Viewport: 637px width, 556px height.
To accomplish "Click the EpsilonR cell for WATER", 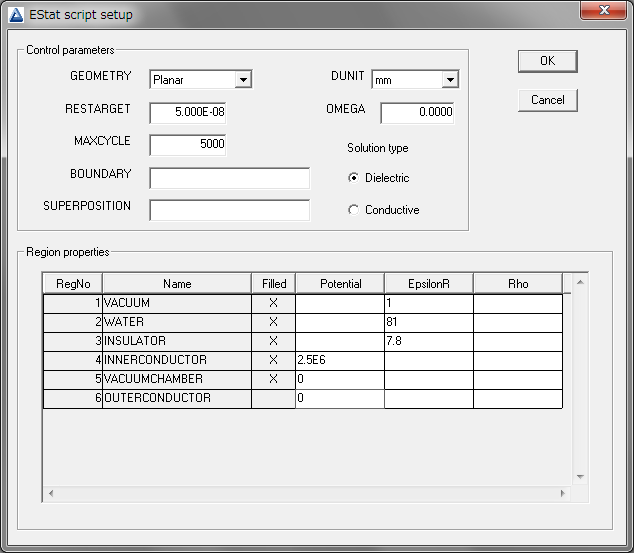I will click(x=428, y=322).
